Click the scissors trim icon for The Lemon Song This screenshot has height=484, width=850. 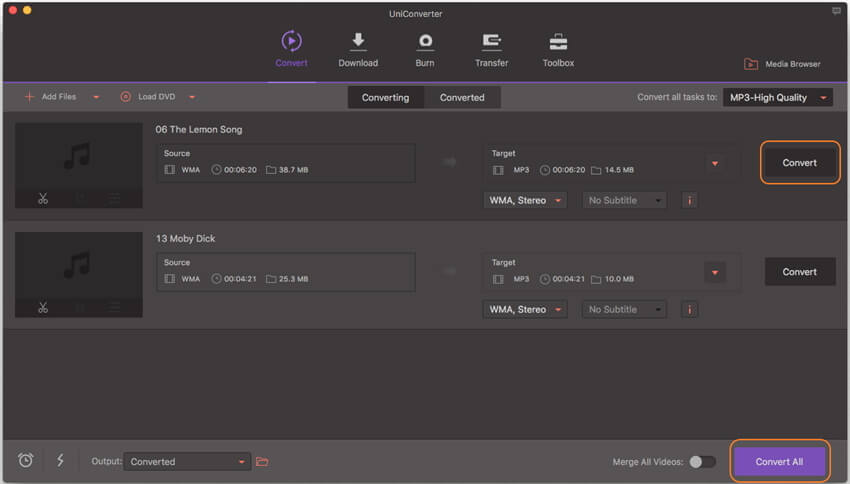click(43, 199)
